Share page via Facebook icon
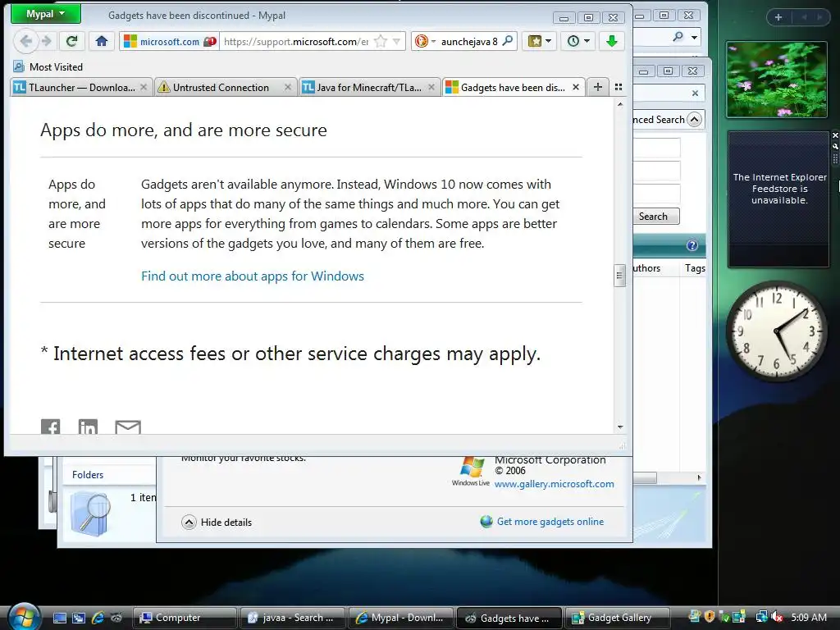 tap(50, 427)
